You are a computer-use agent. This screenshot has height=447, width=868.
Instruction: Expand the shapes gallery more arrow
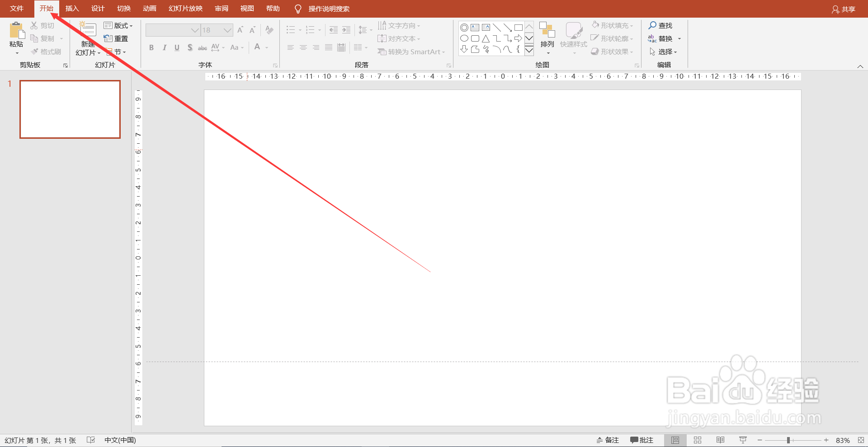click(529, 50)
